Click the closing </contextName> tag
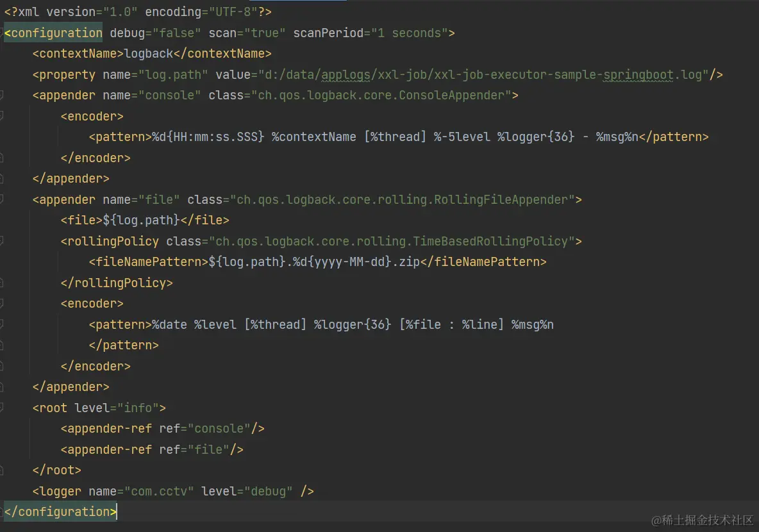Screen dimensions: 759x532 [222, 54]
